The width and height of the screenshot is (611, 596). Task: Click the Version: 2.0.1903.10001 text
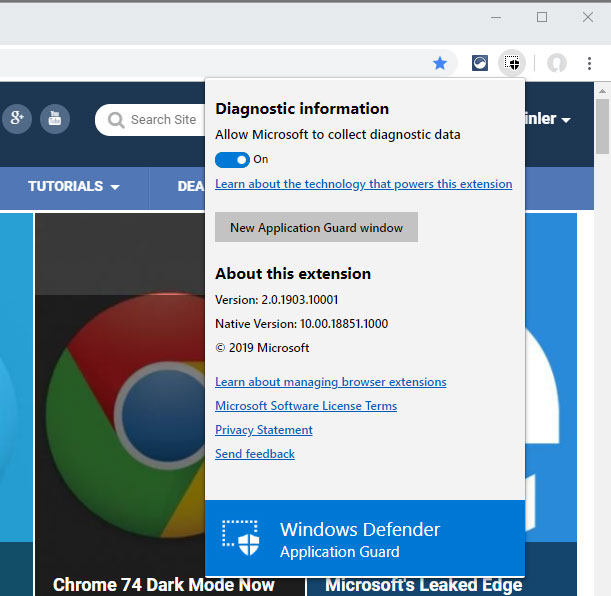[x=277, y=300]
